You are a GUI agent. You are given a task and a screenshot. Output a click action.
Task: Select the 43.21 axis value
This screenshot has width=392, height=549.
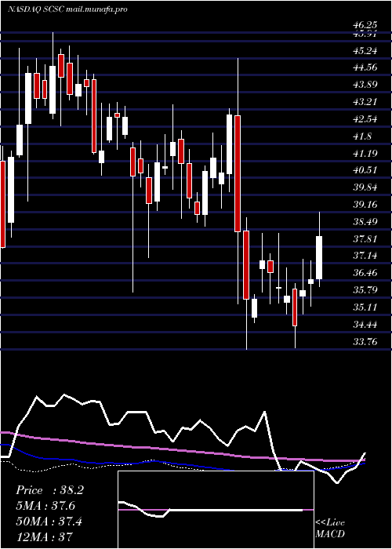[365, 102]
